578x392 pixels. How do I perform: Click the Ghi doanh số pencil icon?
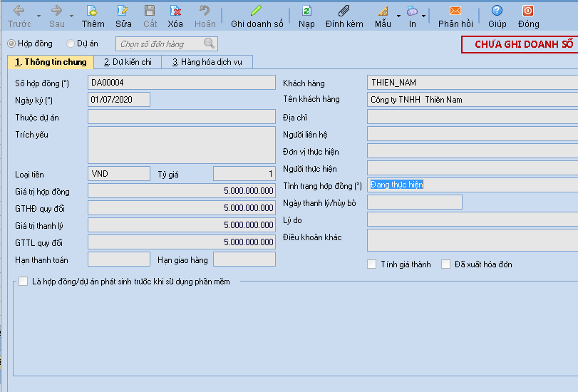pyautogui.click(x=257, y=11)
